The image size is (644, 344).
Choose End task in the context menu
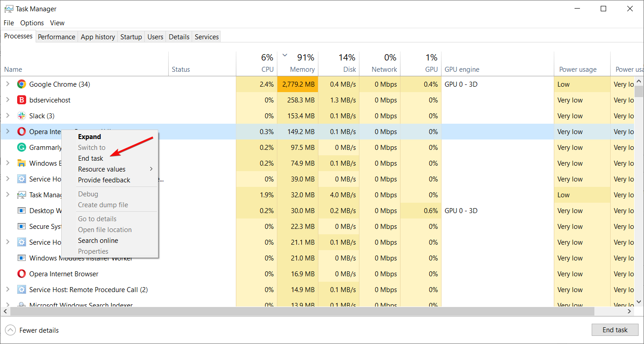tap(110, 158)
